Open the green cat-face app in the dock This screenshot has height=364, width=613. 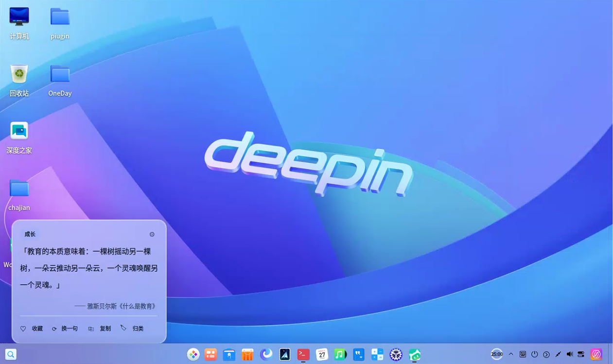click(x=414, y=354)
